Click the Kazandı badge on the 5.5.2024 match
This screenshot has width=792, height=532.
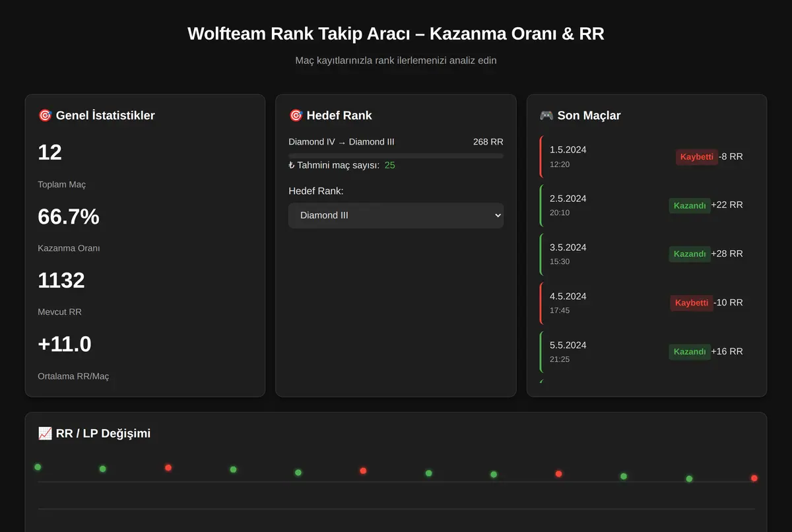tap(690, 352)
